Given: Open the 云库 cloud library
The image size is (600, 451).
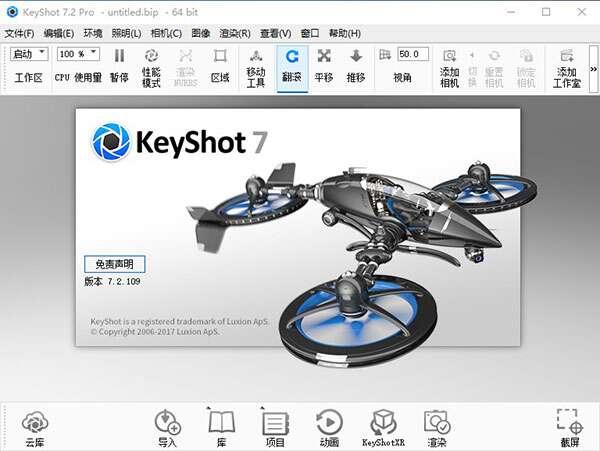Looking at the screenshot, I should (35, 428).
